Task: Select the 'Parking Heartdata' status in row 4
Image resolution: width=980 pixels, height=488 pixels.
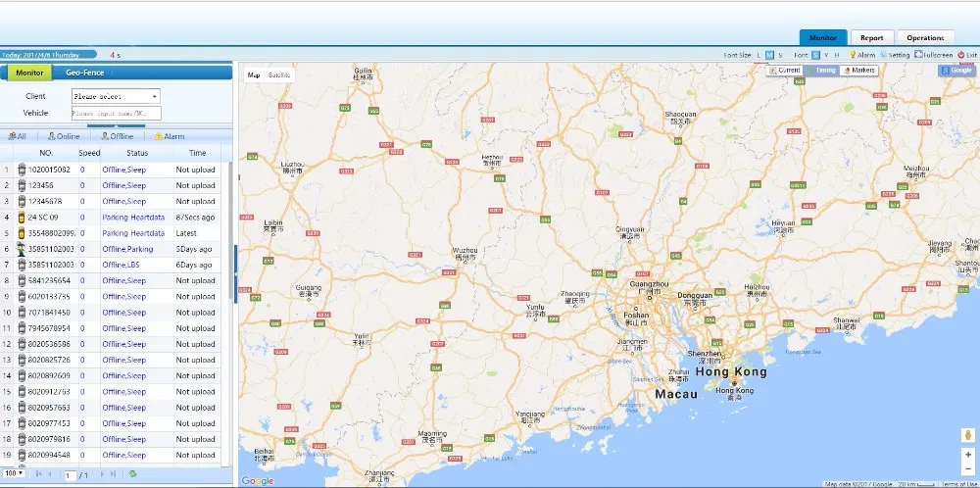Action: coord(133,217)
